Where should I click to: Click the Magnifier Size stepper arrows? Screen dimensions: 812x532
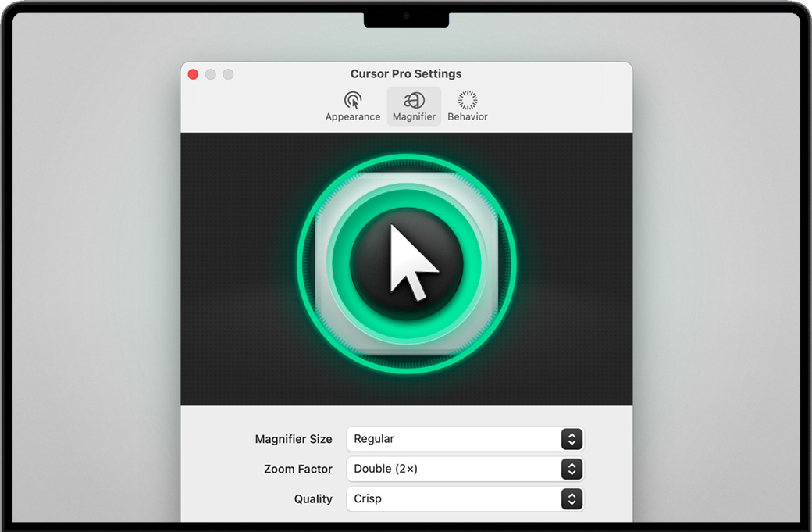(572, 439)
